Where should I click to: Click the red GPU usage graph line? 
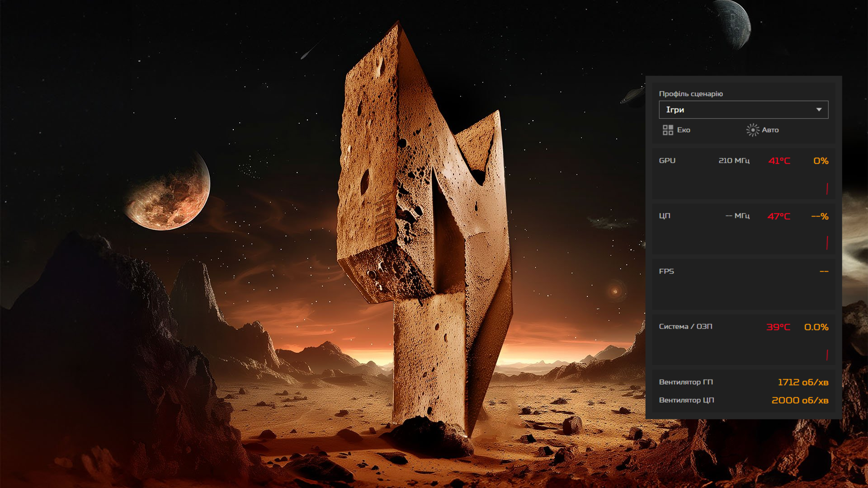827,189
